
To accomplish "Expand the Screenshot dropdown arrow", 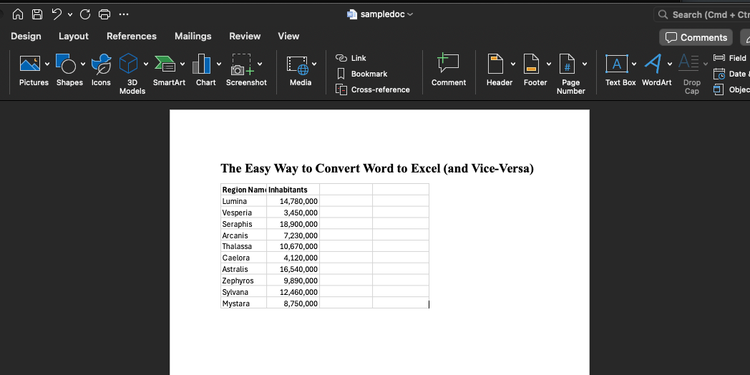I will point(260,64).
